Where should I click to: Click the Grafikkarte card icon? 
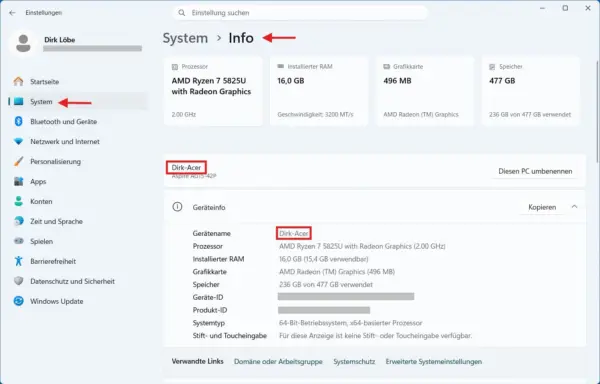386,67
